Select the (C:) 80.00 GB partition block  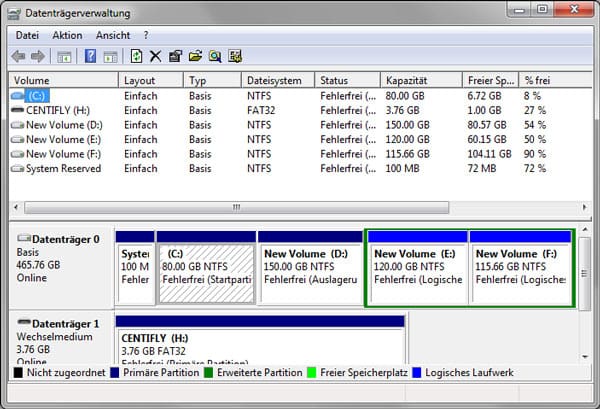pos(205,272)
